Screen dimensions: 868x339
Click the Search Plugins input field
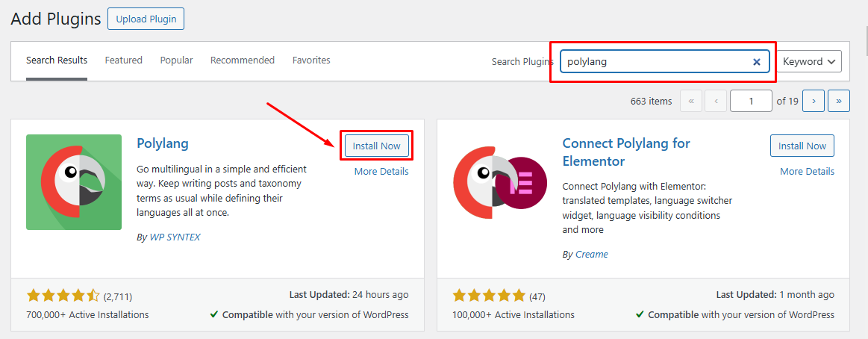click(665, 61)
